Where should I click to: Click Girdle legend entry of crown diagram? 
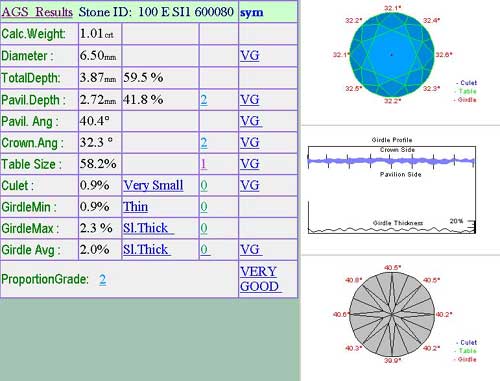point(465,100)
